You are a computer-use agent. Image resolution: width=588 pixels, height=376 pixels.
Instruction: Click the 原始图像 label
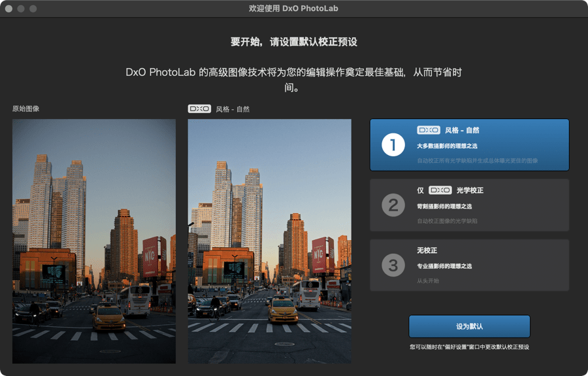25,109
